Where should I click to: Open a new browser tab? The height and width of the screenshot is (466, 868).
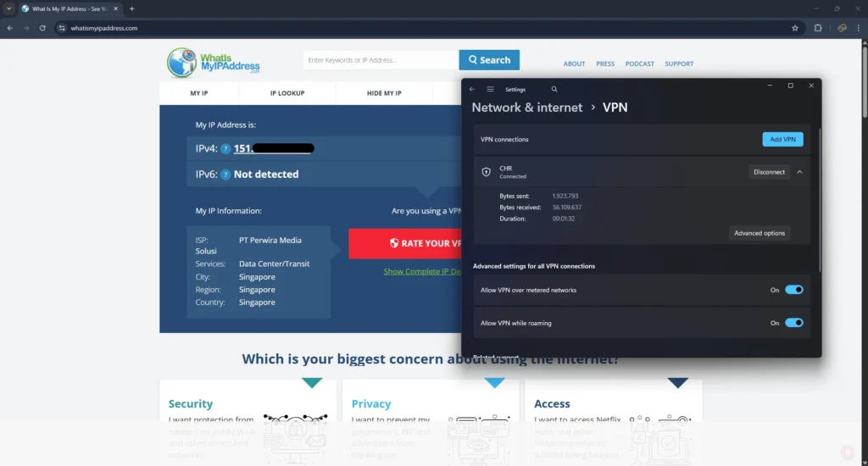pos(131,8)
